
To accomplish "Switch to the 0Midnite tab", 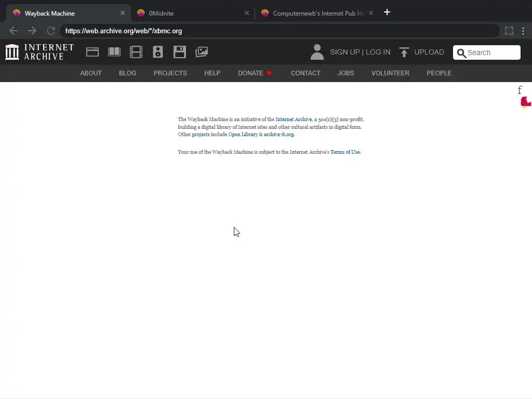I will [x=192, y=13].
